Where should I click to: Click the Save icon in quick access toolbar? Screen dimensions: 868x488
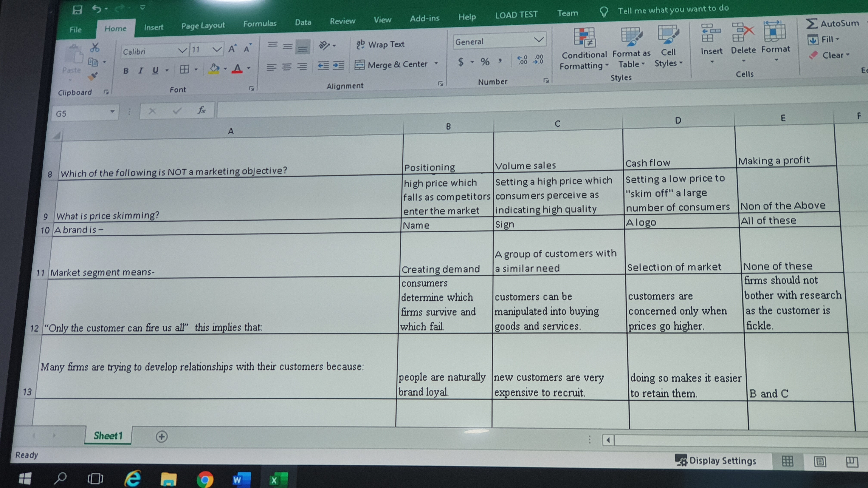tap(77, 10)
